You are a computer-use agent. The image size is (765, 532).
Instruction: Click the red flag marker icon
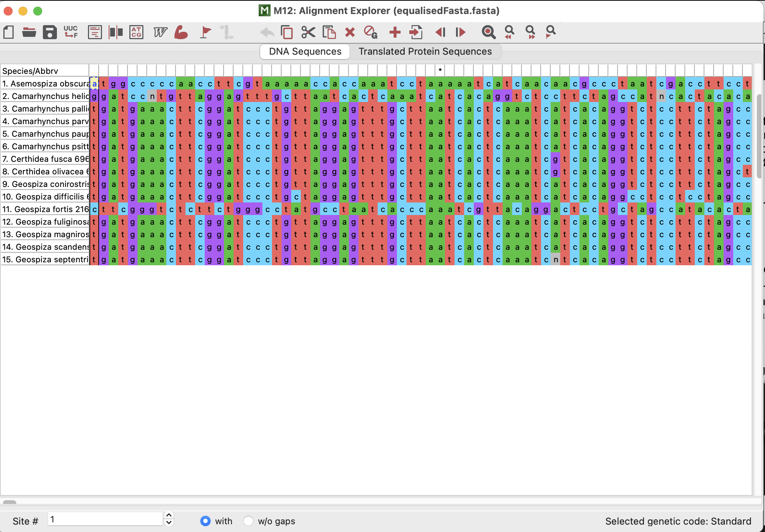205,32
